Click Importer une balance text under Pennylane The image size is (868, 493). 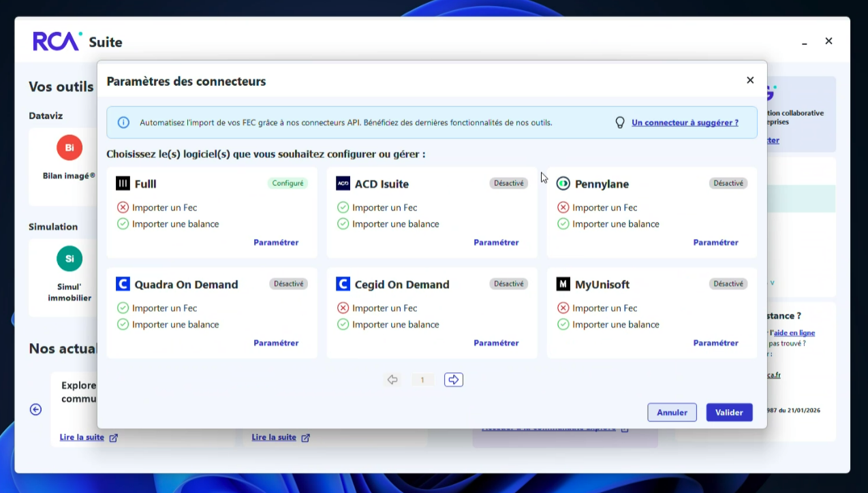616,224
